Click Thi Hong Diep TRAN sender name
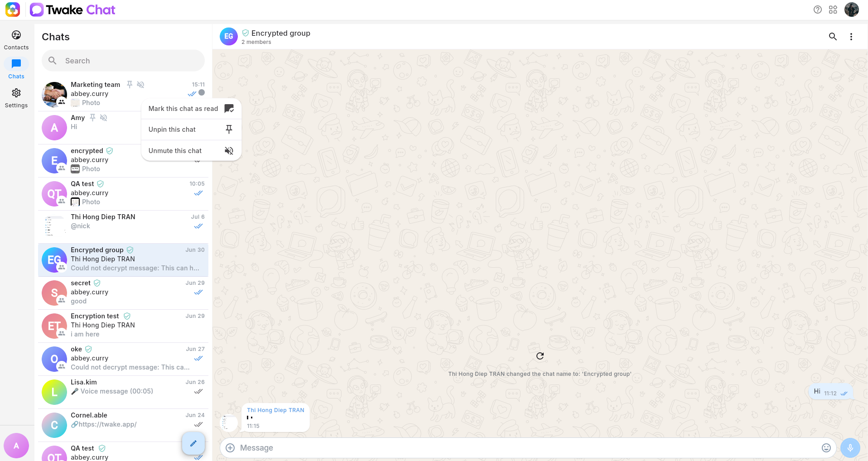This screenshot has height=461, width=868. (x=275, y=410)
